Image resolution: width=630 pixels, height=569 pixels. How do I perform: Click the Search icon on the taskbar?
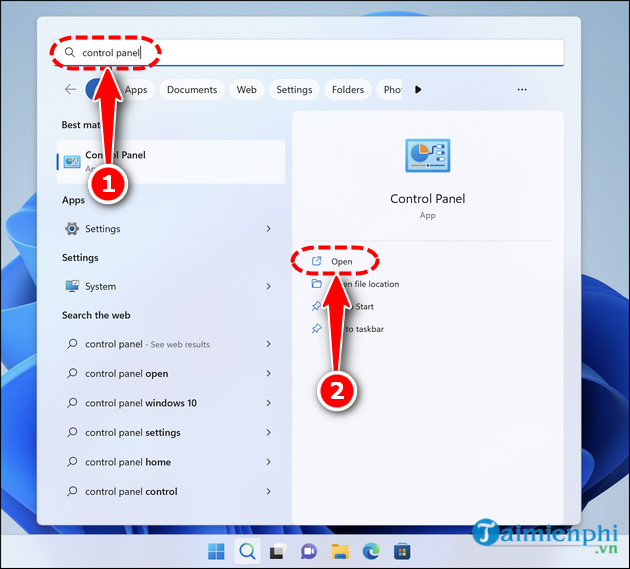pos(247,551)
